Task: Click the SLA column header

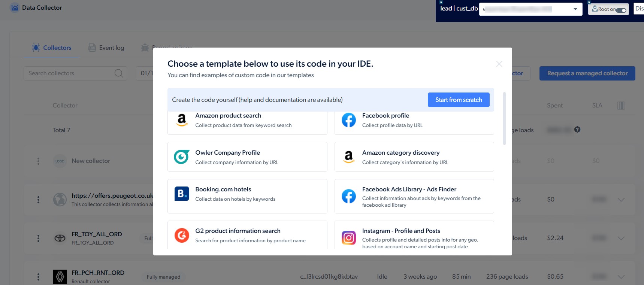Action: point(597,106)
